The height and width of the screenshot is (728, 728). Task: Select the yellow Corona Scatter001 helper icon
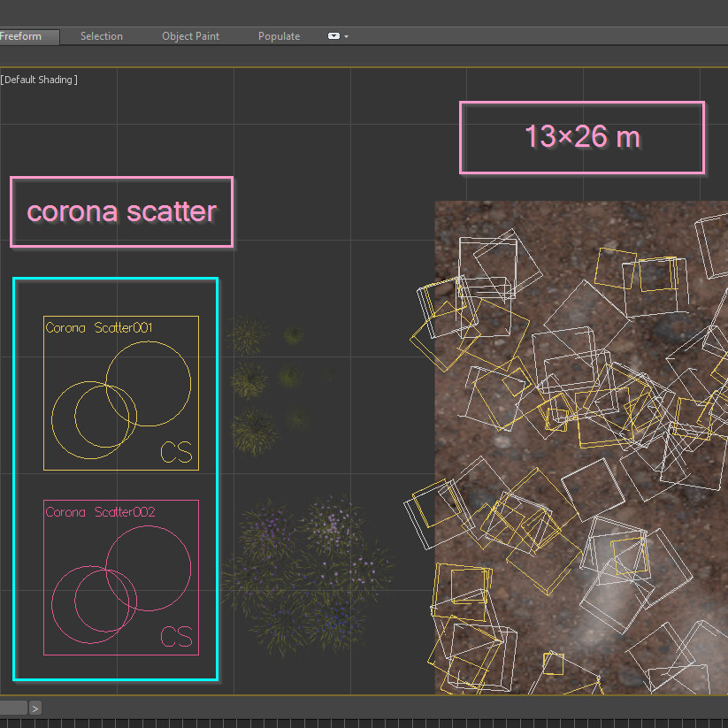coord(121,393)
